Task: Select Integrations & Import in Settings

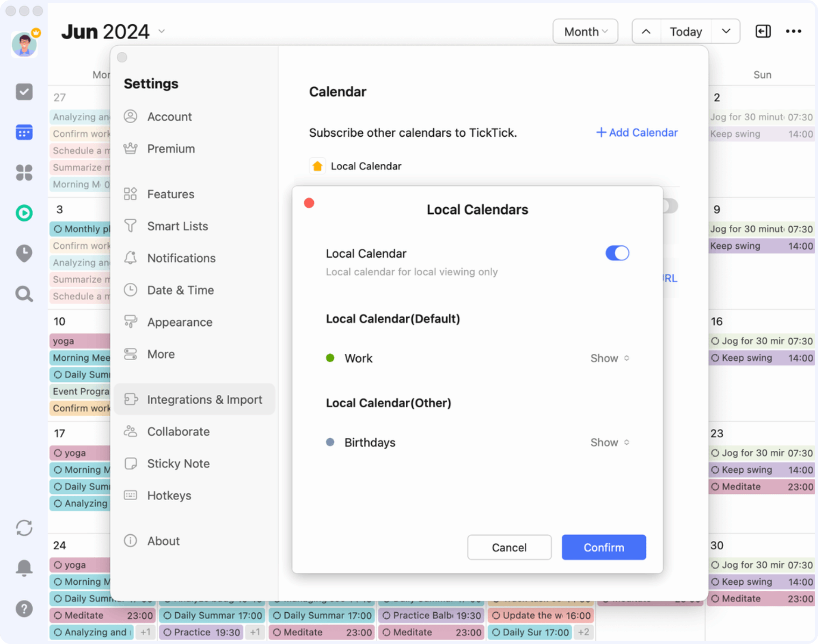Action: point(204,399)
